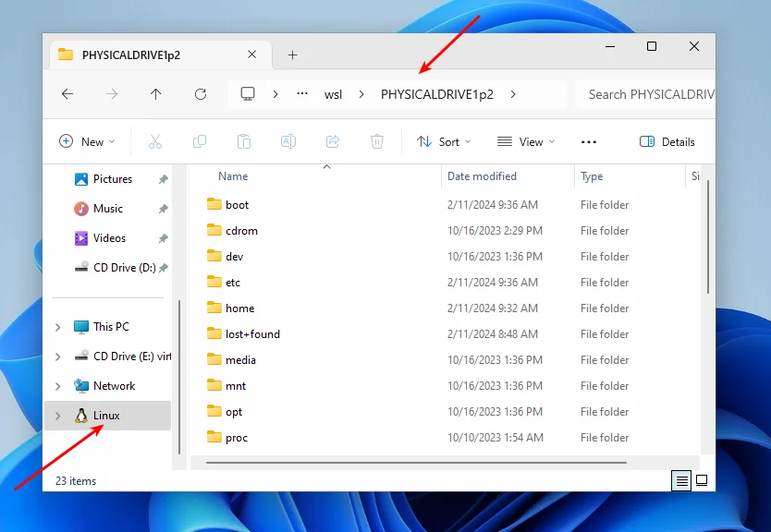Open the New item dropdown
Viewport: 771px width, 532px height.
[x=87, y=141]
